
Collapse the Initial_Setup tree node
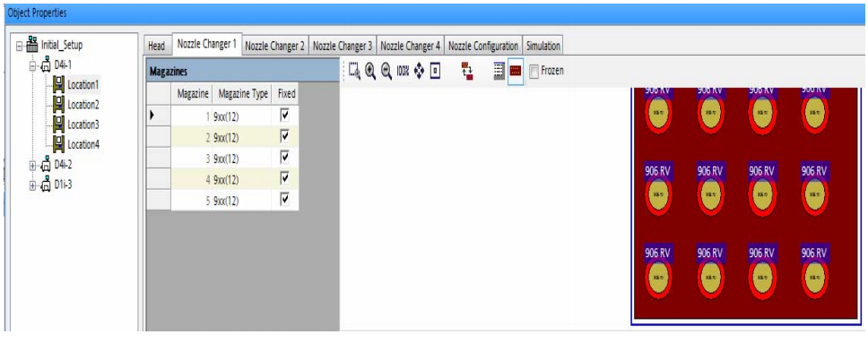click(x=20, y=46)
